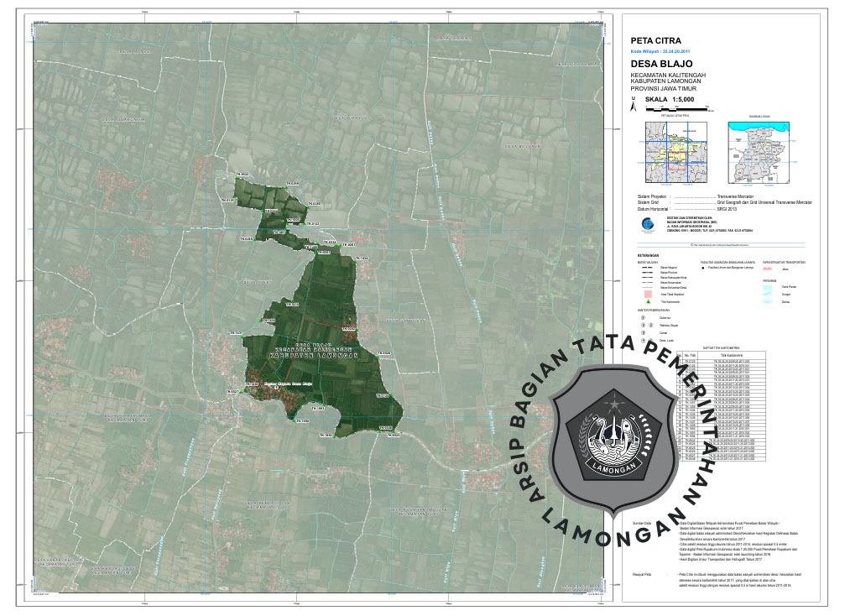
Task: Click the Gubernur office symbol in legend
Action: pos(643,319)
